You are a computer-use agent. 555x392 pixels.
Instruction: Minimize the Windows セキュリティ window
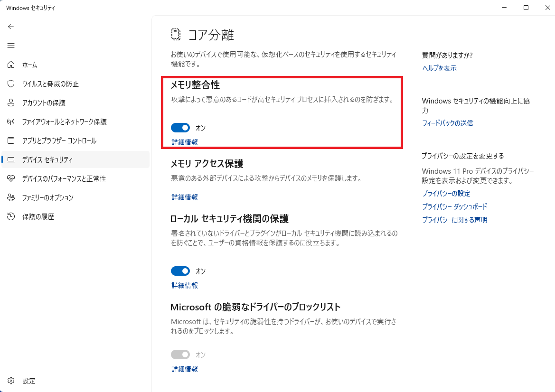[504, 8]
